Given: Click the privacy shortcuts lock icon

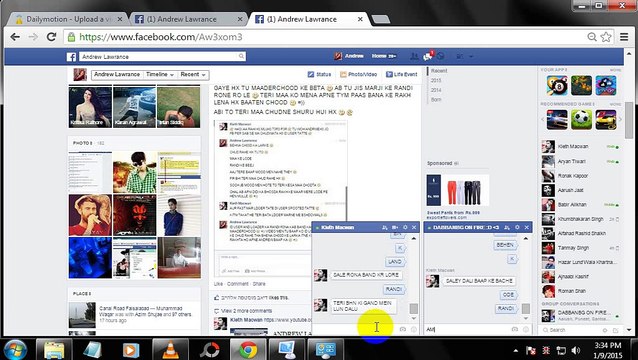Looking at the screenshot, I should (460, 56).
